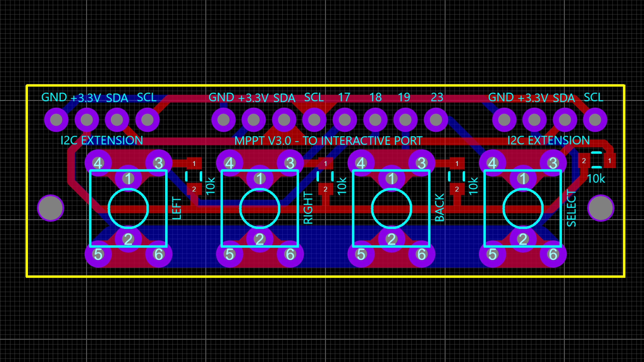This screenshot has height=362, width=644.
Task: Select the left mounting hole pad
Action: 50,208
